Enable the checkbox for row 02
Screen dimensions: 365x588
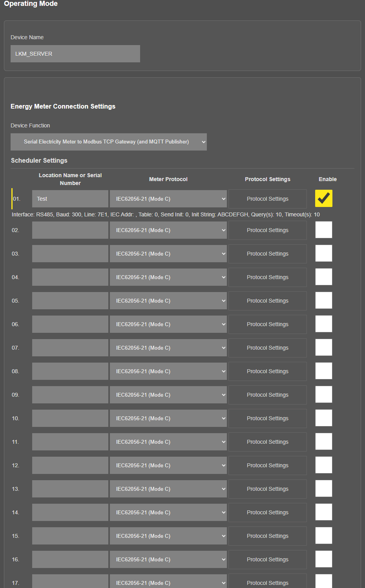(x=324, y=230)
